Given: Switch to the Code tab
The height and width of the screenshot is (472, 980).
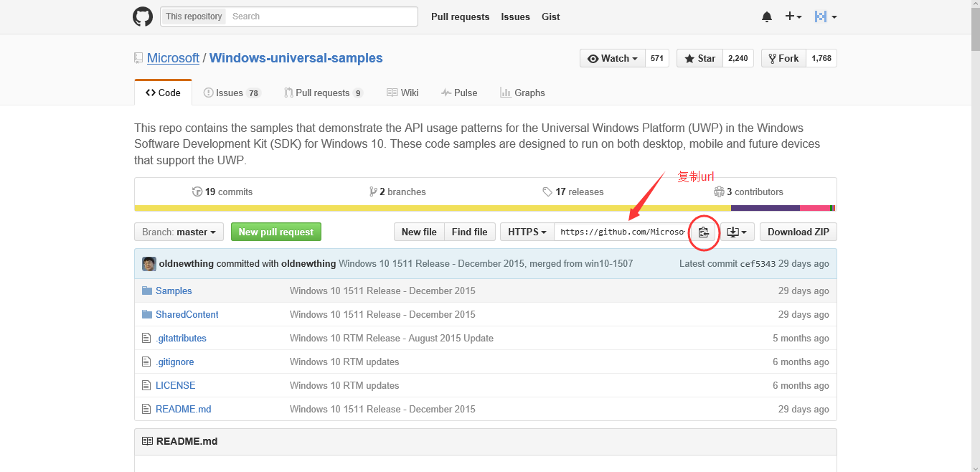Looking at the screenshot, I should 163,93.
